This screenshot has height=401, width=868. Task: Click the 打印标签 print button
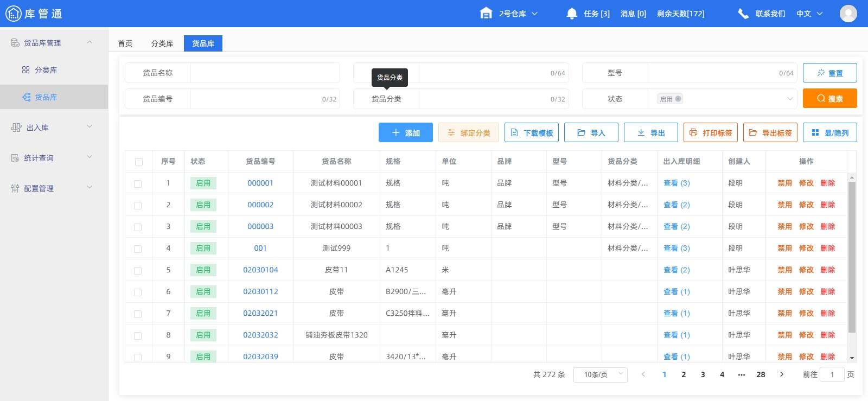tap(710, 133)
